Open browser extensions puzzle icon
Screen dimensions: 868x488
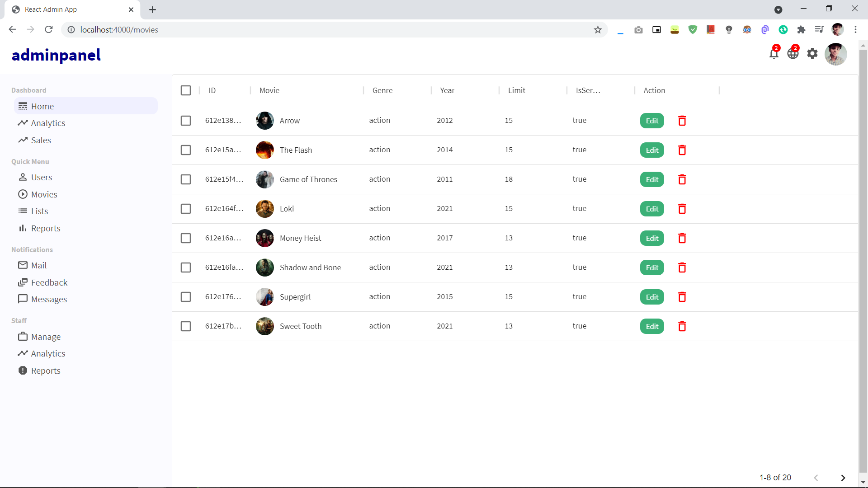click(801, 30)
